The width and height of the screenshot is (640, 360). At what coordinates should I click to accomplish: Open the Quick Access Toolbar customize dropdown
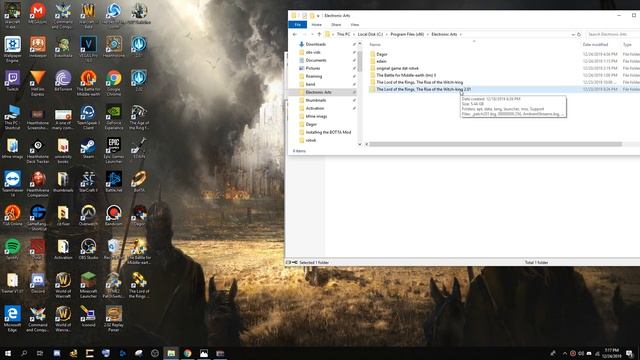(x=318, y=16)
